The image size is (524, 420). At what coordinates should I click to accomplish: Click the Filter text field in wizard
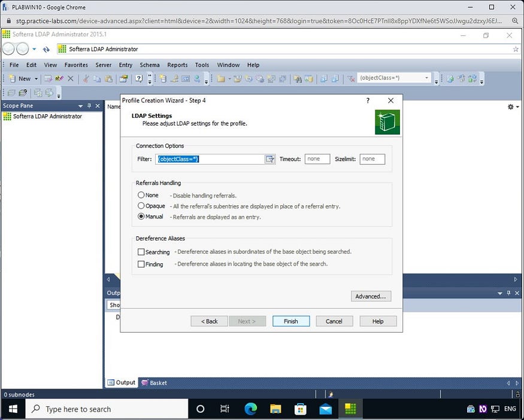click(210, 159)
